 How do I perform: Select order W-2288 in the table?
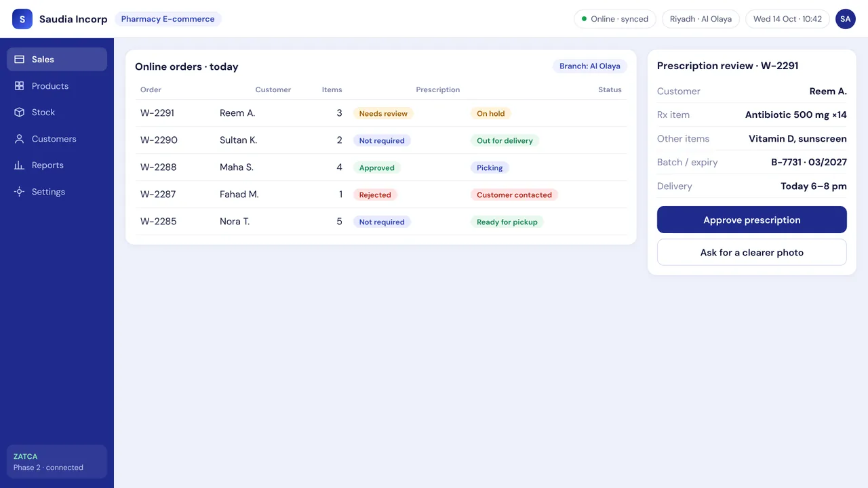tap(381, 167)
